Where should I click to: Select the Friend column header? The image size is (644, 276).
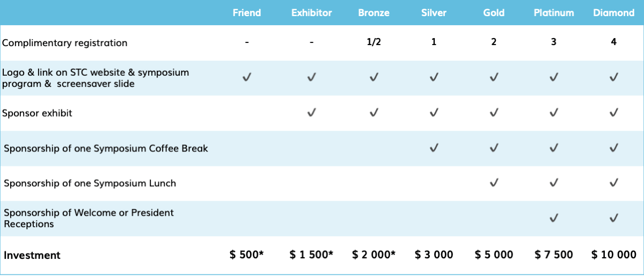[247, 13]
